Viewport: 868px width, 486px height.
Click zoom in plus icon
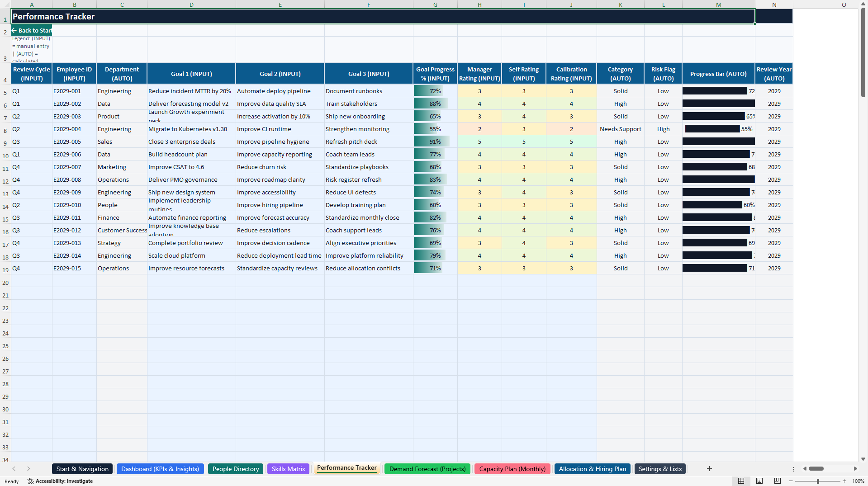[844, 481]
